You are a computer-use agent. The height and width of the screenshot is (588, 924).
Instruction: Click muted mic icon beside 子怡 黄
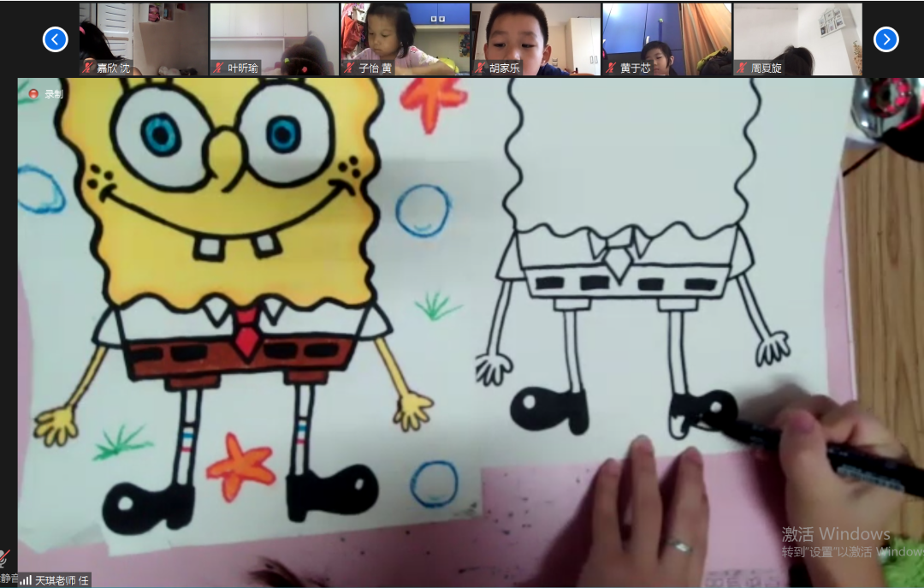[349, 68]
